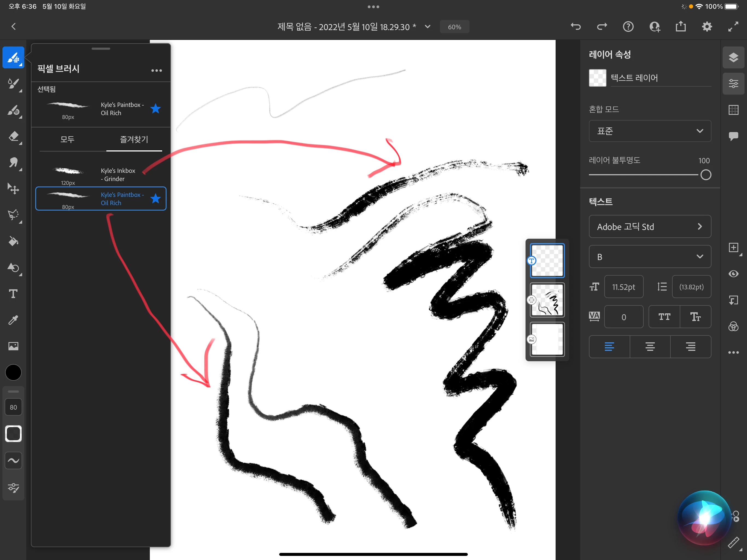Select the Eyedropper tool
Viewport: 747px width, 560px height.
(13, 320)
